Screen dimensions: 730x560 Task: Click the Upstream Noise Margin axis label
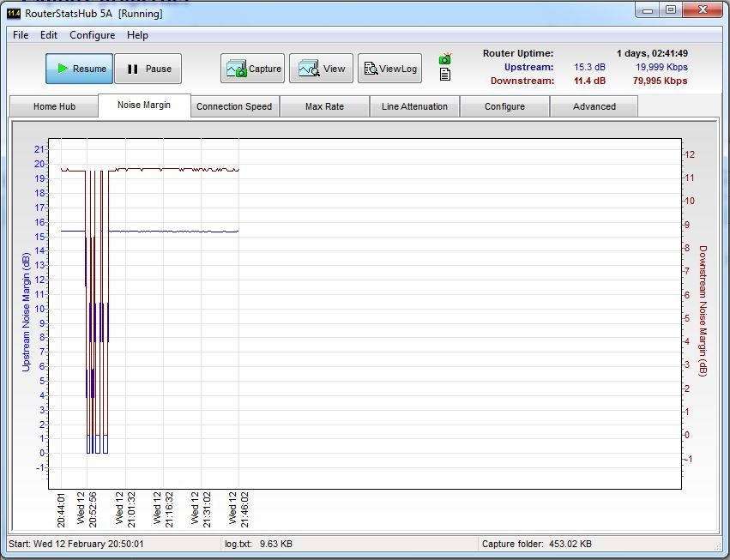26,312
